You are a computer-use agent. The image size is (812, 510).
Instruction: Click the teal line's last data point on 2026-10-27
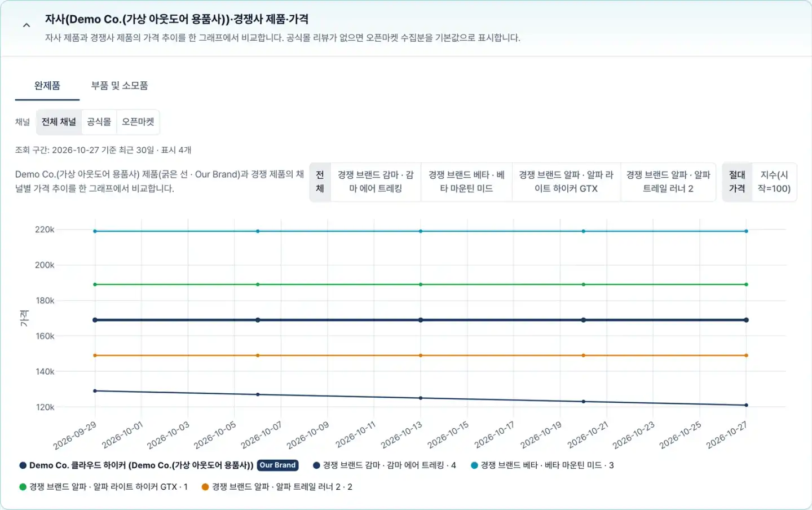pos(746,231)
